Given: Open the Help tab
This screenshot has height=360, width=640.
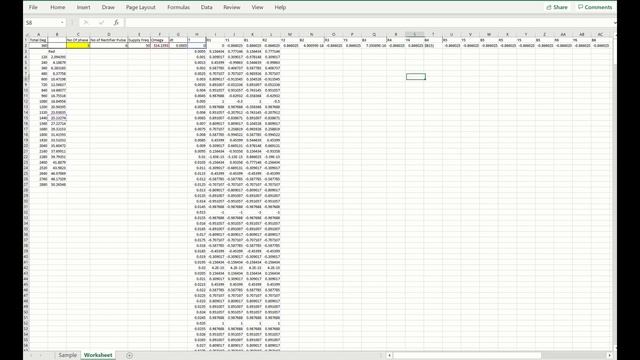Looking at the screenshot, I should 280,7.
